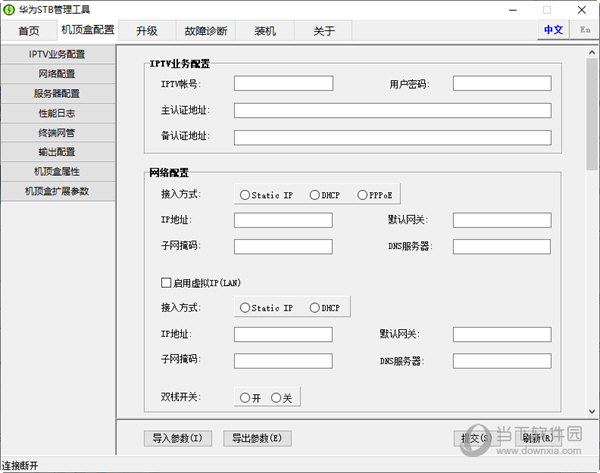Focus the IPTV帐号 input field

pos(284,83)
